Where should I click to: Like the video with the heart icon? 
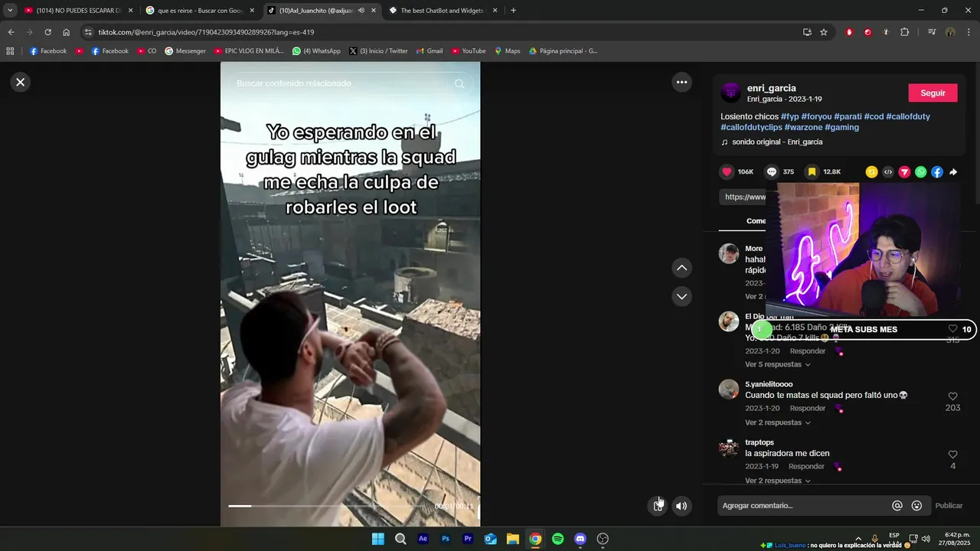pos(727,172)
